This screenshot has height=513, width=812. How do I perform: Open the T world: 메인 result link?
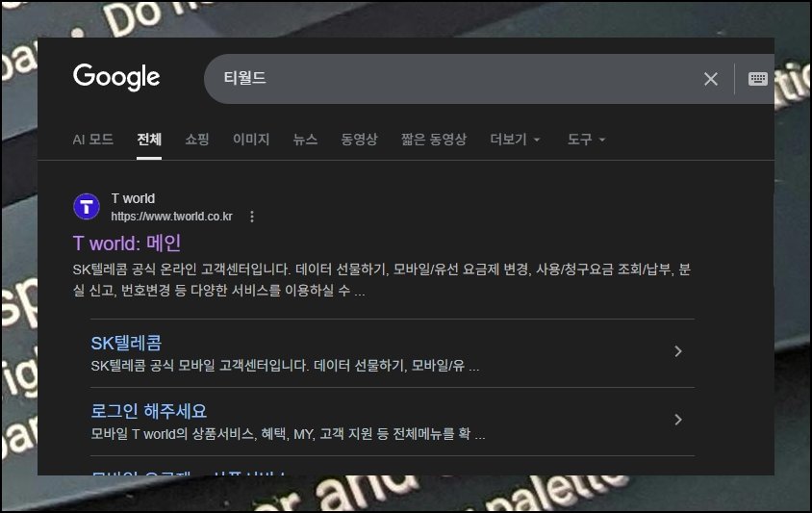(127, 244)
